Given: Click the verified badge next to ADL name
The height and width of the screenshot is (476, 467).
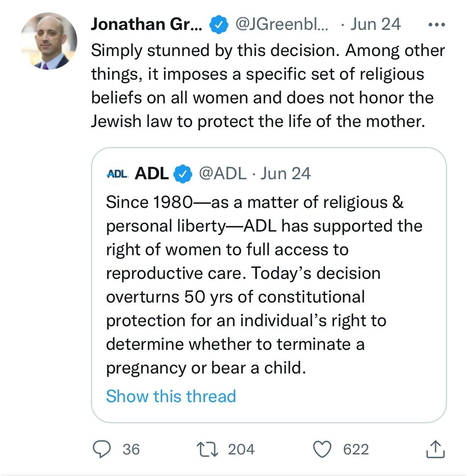Looking at the screenshot, I should coord(184,173).
